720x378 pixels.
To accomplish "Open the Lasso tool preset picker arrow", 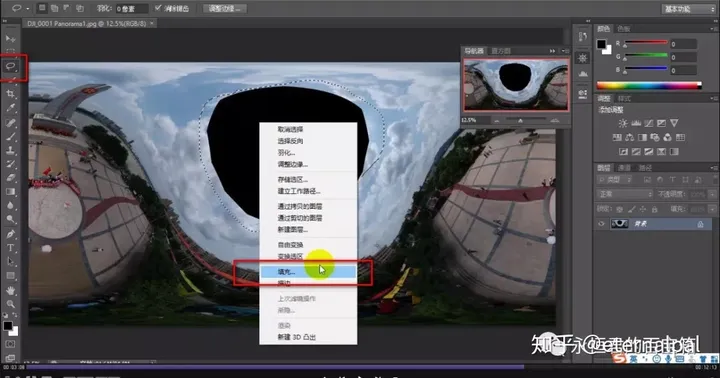I will (28, 8).
